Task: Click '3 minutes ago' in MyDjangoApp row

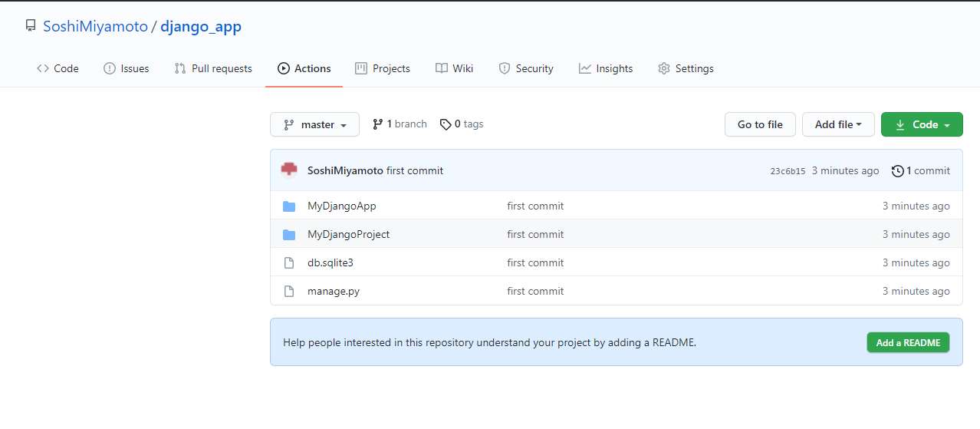Action: 916,206
